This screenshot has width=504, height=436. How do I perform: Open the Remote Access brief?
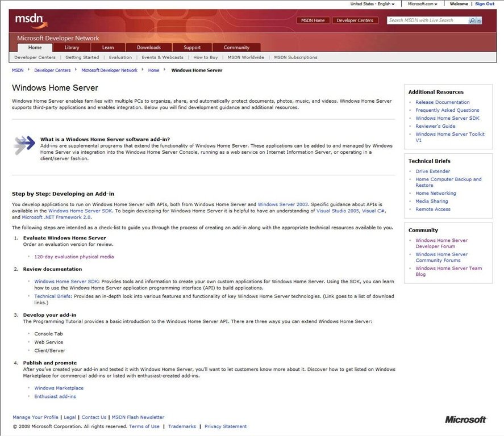(x=433, y=209)
